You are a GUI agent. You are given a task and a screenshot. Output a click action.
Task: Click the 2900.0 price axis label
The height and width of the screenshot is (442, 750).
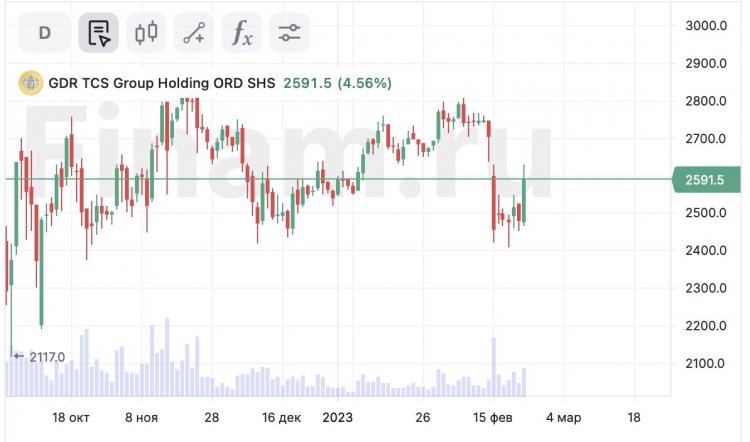706,64
